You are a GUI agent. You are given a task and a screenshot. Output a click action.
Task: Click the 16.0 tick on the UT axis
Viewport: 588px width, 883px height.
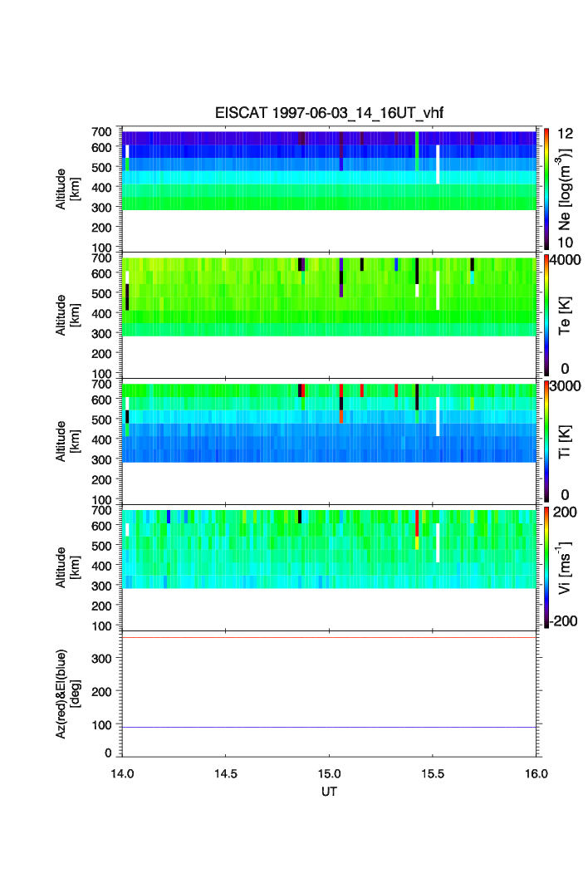[x=537, y=773]
